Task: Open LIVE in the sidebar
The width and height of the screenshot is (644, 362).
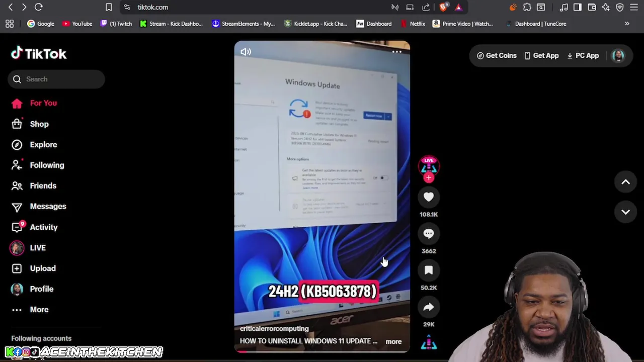Action: coord(29,247)
